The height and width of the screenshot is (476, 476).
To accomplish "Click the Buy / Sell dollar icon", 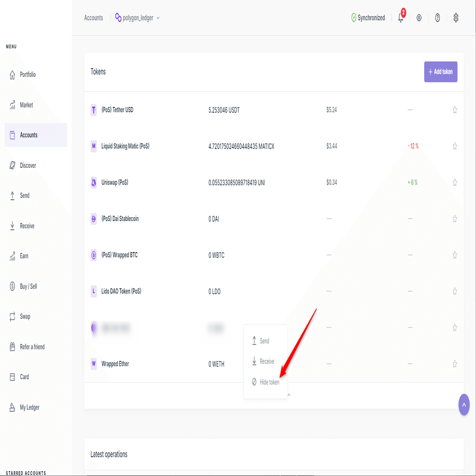I will coord(12,286).
